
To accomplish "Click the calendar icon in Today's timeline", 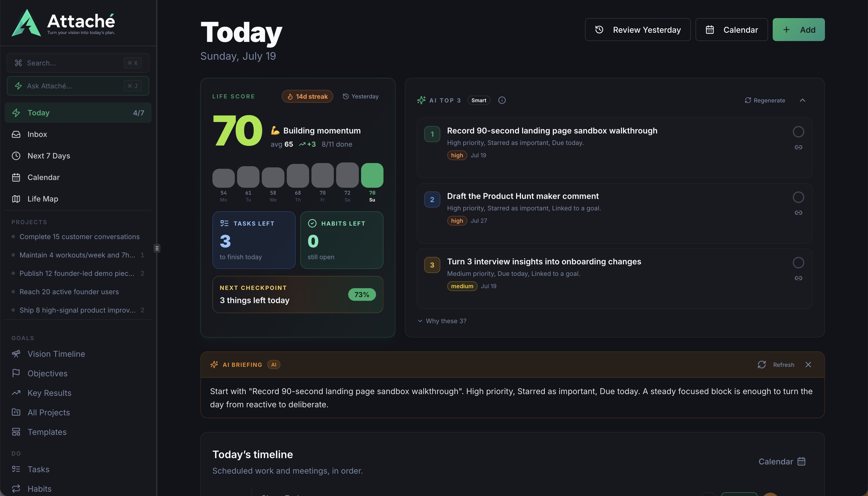I will (801, 461).
